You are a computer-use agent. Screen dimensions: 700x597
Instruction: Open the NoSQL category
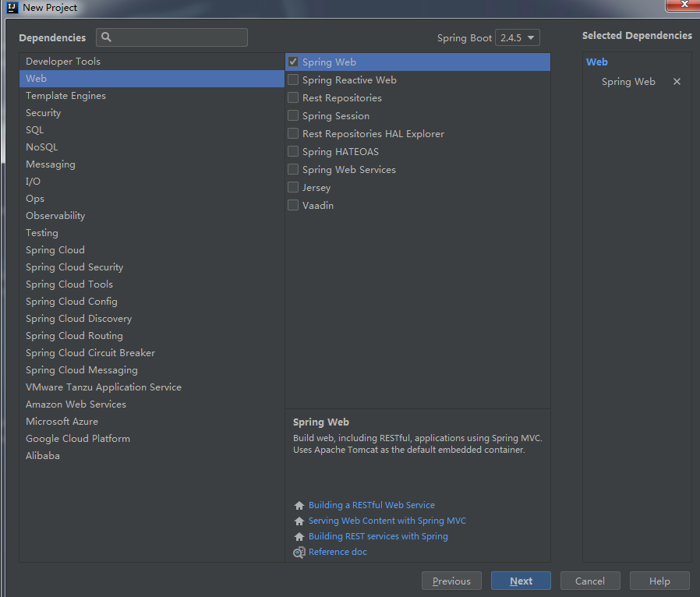pyautogui.click(x=152, y=147)
